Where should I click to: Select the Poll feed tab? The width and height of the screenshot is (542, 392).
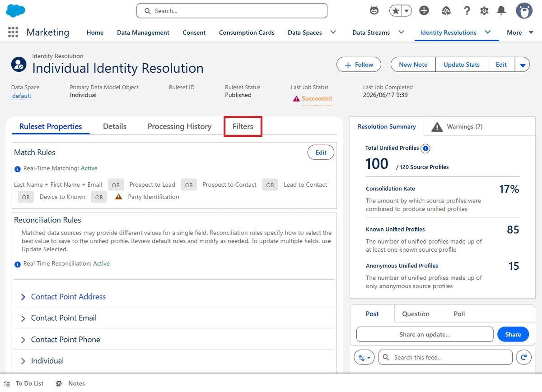459,314
